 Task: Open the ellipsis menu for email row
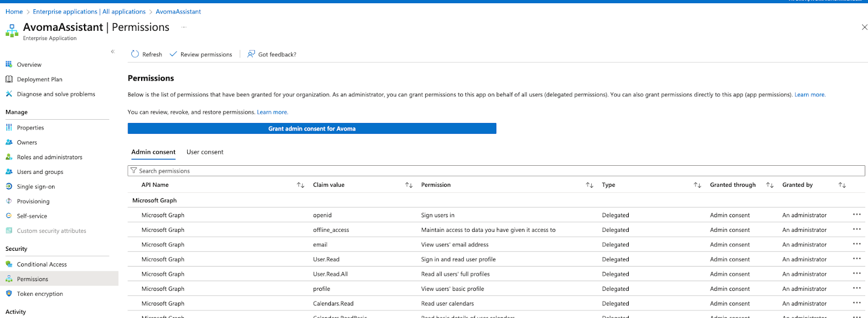[x=857, y=244]
